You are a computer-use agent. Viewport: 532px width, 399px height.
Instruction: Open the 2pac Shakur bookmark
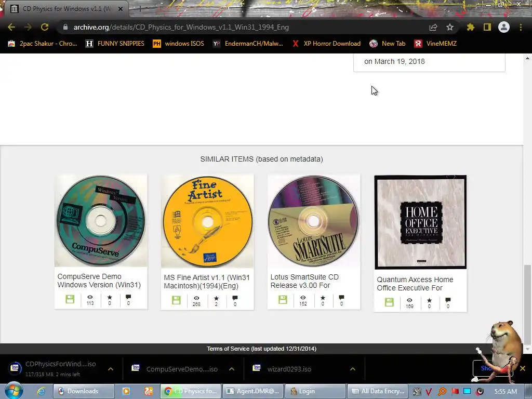pyautogui.click(x=43, y=44)
